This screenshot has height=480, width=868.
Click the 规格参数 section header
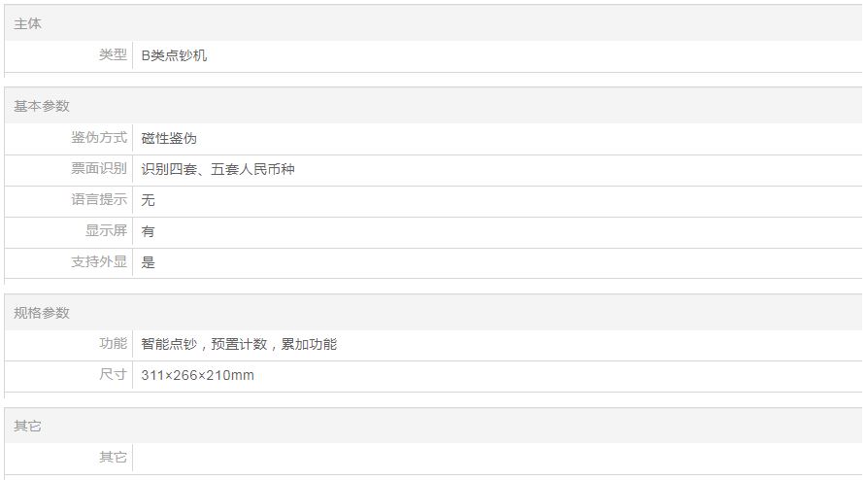pos(42,313)
